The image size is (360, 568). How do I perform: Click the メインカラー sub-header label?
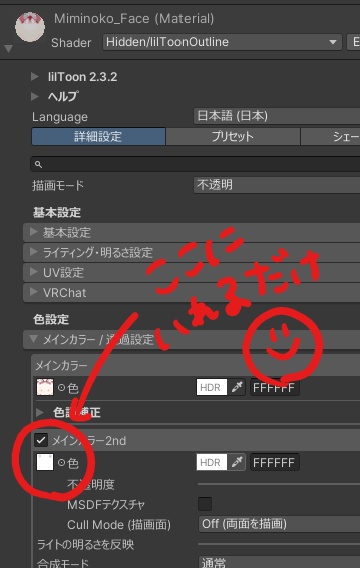coord(61,366)
